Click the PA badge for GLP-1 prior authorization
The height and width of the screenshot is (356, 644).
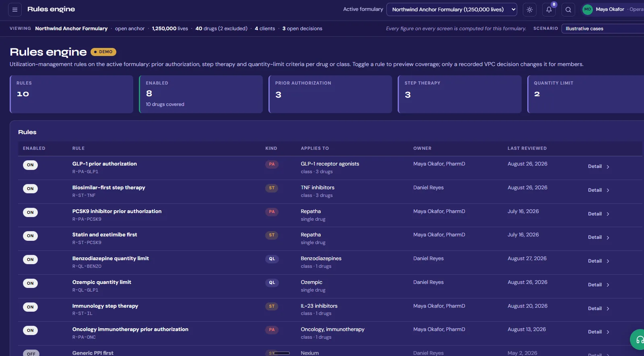tap(272, 164)
